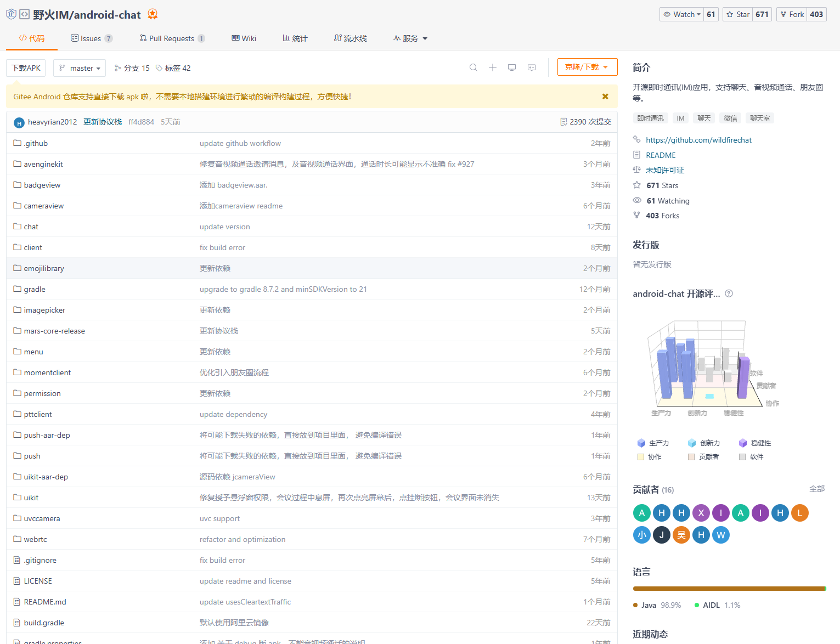The height and width of the screenshot is (644, 840).
Task: Click the code repository type icon
Action: pos(25,14)
